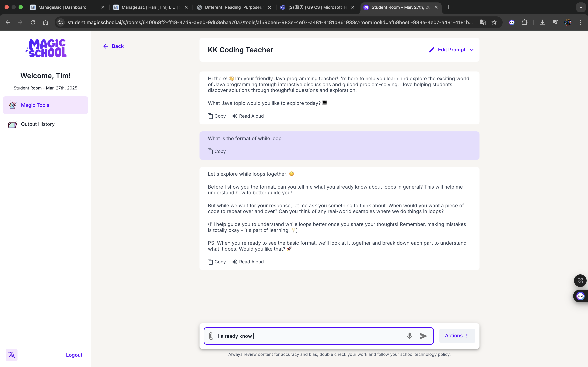Switch to the ManageBac Dashboard tab
Image resolution: width=588 pixels, height=367 pixels.
[62, 7]
